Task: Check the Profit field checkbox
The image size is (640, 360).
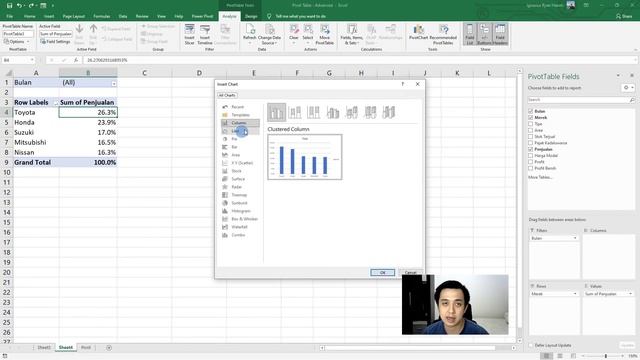Action: tap(531, 162)
